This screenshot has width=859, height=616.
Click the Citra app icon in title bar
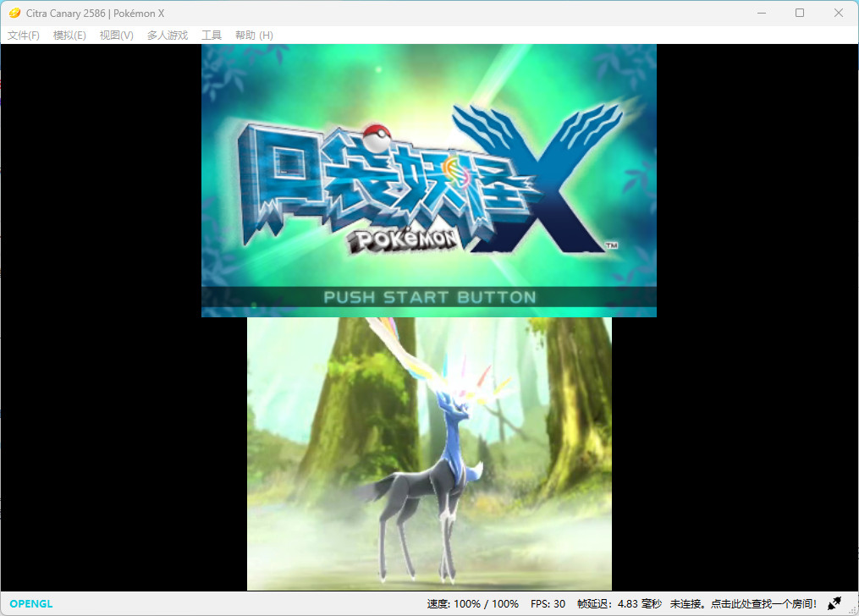coord(14,13)
